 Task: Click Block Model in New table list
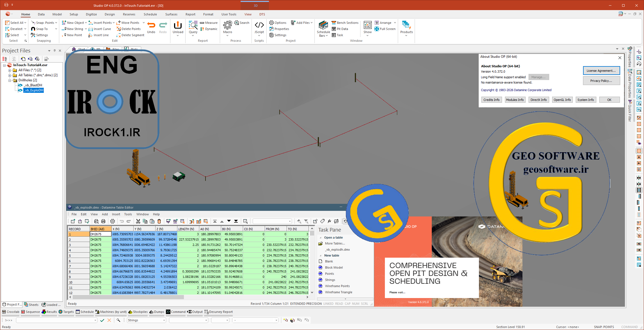[x=334, y=267]
